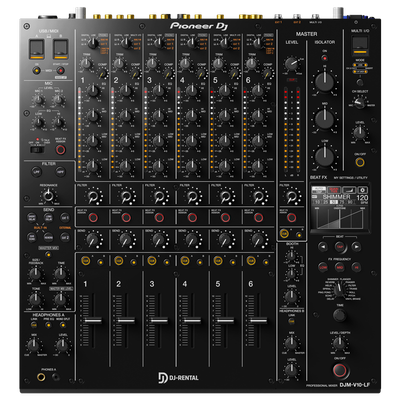This screenshot has width=400, height=400.
Task: Click channel 6 fader handle
Action: [x=258, y=321]
